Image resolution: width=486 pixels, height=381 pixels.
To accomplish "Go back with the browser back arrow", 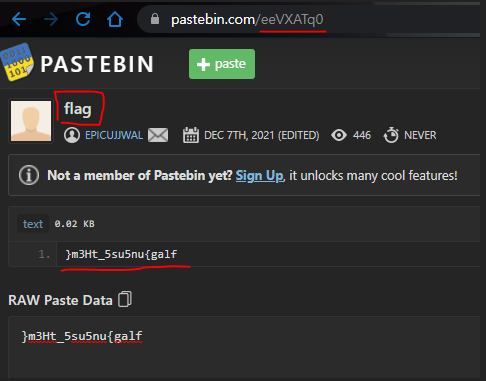I will coord(19,19).
